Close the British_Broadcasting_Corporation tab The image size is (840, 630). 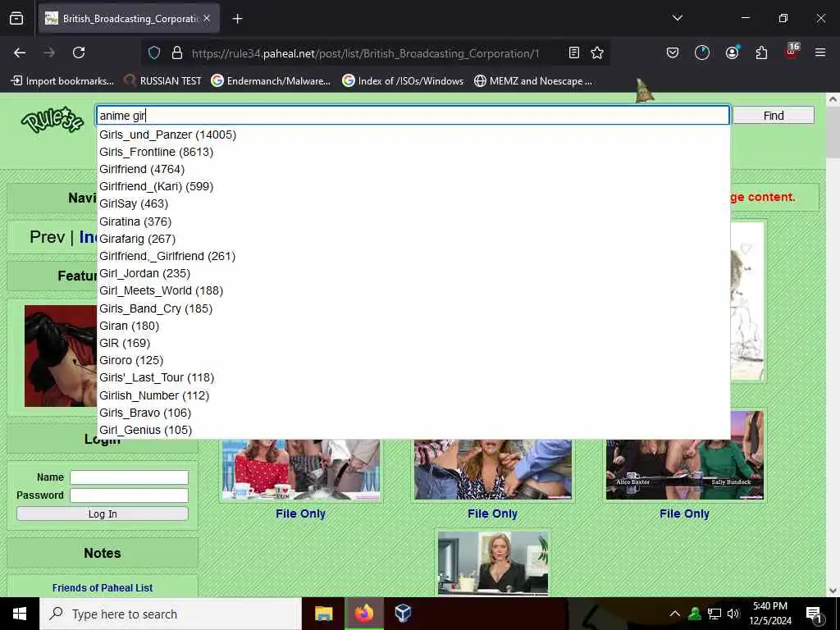click(x=207, y=19)
